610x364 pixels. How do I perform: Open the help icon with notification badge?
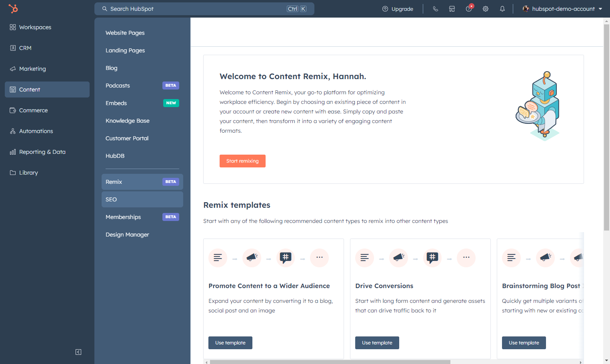[x=469, y=9]
